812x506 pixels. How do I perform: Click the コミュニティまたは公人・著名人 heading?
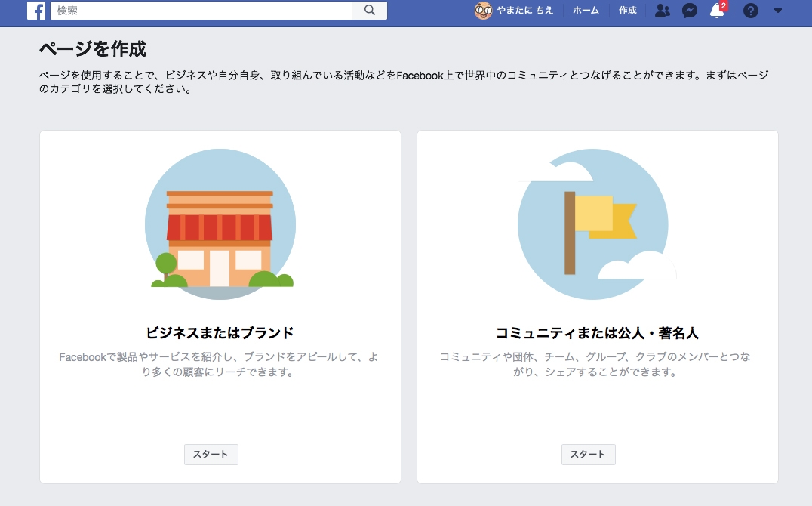click(597, 333)
